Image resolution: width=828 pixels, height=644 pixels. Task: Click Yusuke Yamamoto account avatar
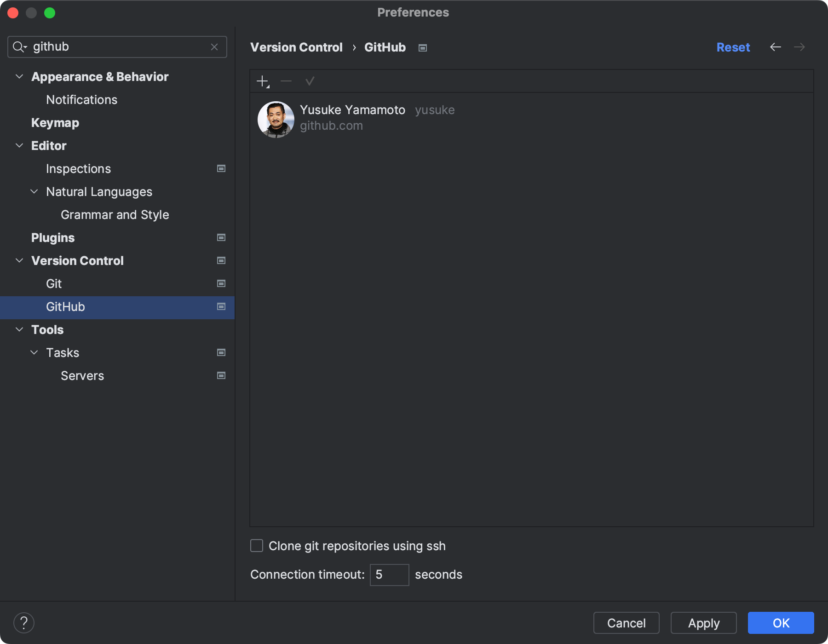[x=276, y=119]
